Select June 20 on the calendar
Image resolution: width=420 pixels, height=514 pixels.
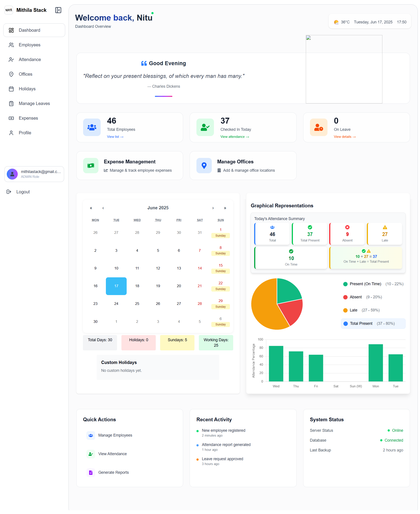click(x=179, y=286)
